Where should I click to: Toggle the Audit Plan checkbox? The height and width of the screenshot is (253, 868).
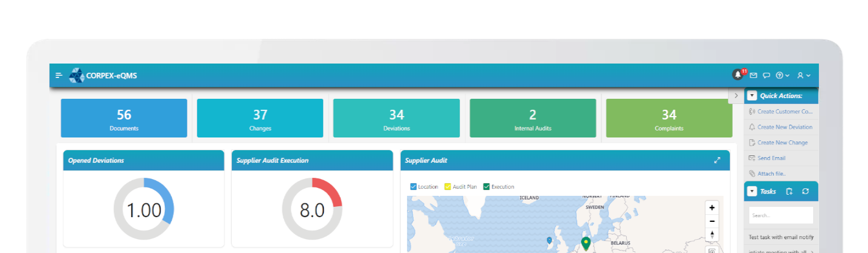click(x=448, y=187)
